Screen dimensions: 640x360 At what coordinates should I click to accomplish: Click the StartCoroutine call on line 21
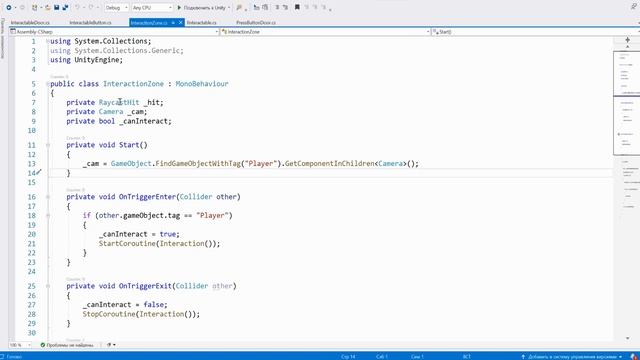click(x=127, y=244)
